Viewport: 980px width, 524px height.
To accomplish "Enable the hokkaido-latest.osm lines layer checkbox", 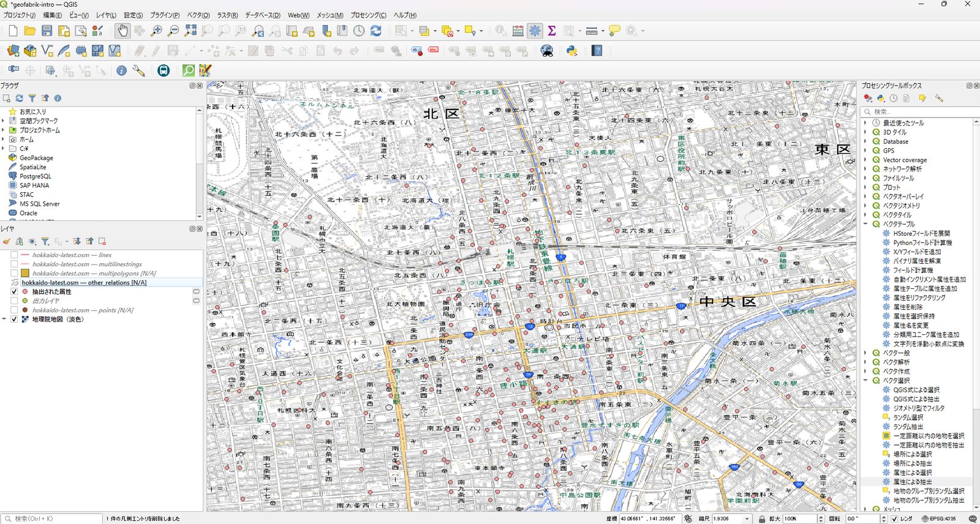I will click(x=14, y=255).
